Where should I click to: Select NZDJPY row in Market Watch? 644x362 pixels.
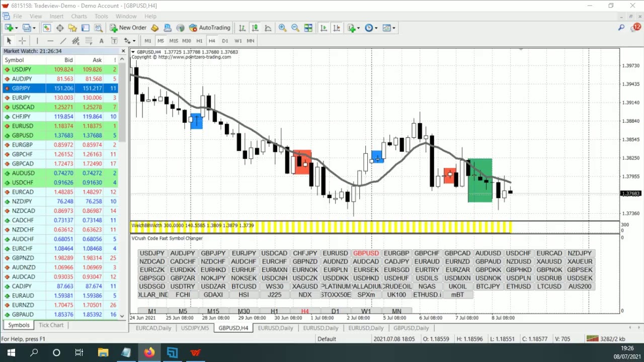point(60,202)
